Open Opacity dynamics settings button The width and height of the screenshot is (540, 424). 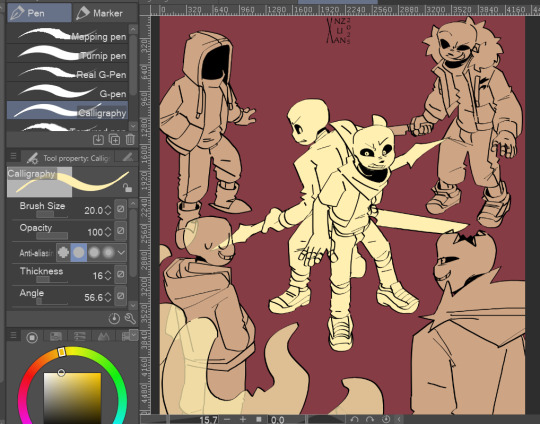pos(121,230)
